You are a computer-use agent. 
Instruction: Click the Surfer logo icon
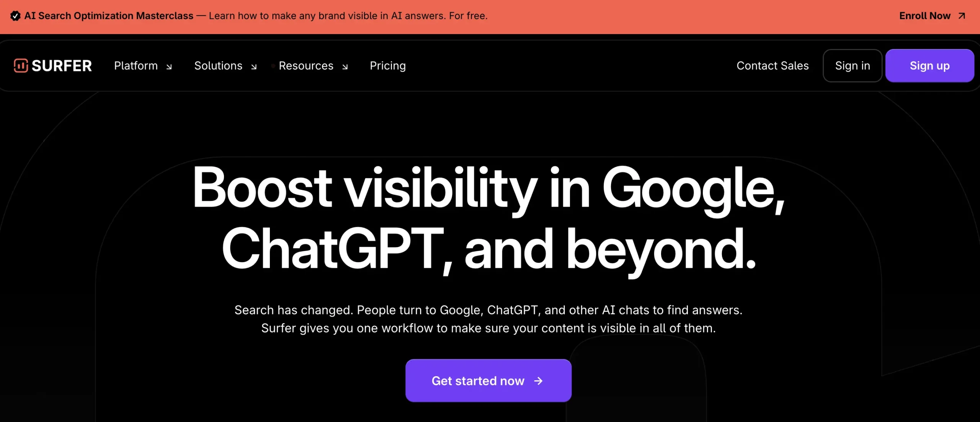21,65
